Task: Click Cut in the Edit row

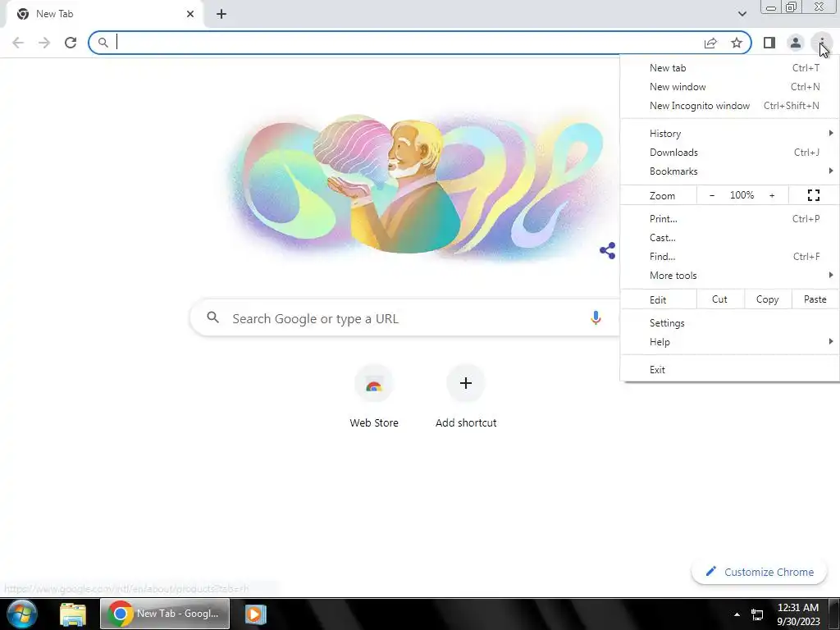Action: (x=720, y=299)
